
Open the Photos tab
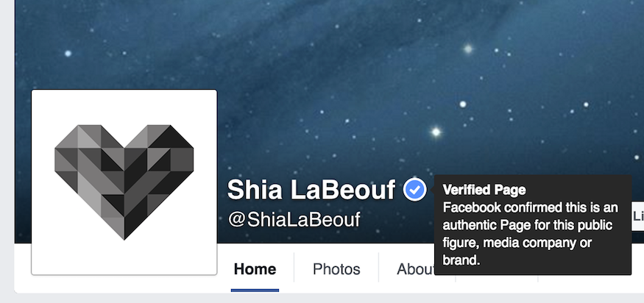pos(336,269)
